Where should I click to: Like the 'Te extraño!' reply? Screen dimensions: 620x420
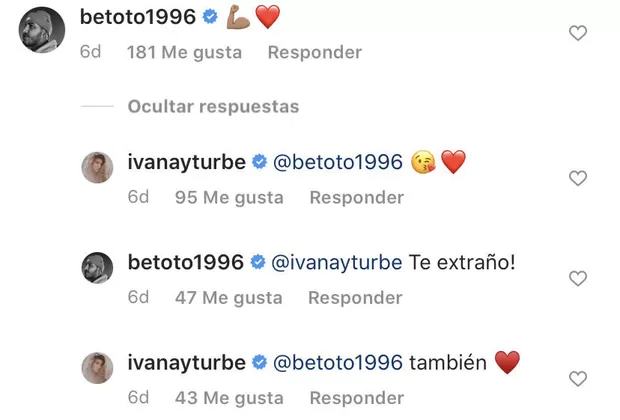click(x=577, y=278)
